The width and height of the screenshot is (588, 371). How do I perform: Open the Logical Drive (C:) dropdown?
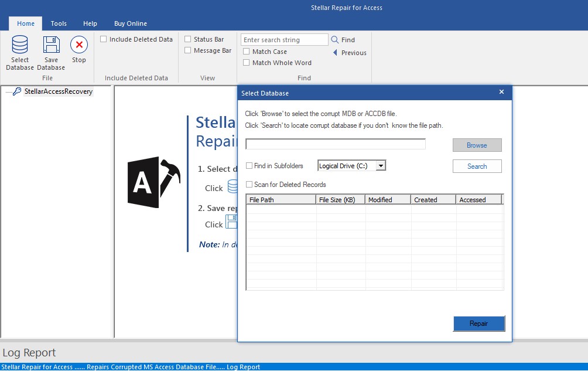pyautogui.click(x=381, y=165)
